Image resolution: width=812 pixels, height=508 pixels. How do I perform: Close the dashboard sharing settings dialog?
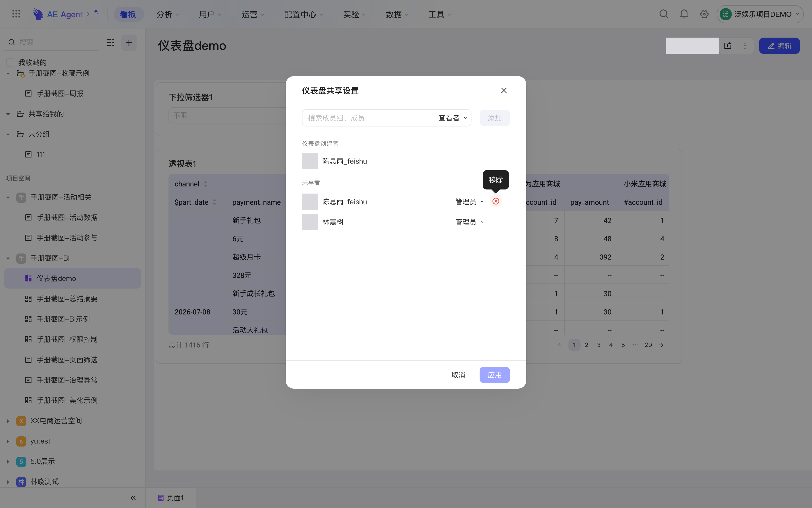[x=504, y=90]
